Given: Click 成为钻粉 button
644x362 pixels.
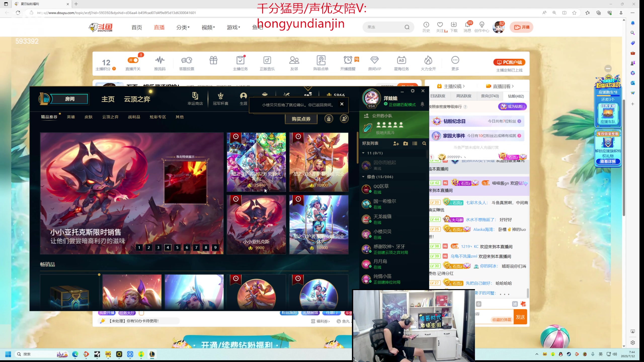Looking at the screenshot, I should click(512, 107).
